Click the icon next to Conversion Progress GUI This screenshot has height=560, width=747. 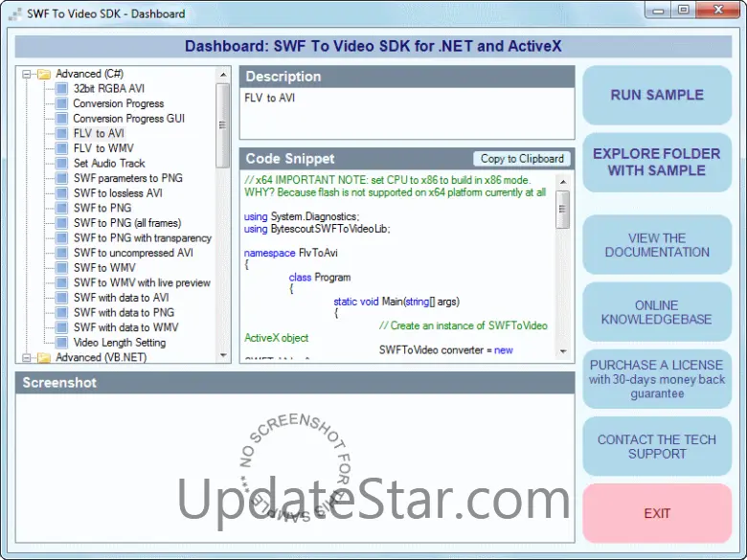[61, 119]
